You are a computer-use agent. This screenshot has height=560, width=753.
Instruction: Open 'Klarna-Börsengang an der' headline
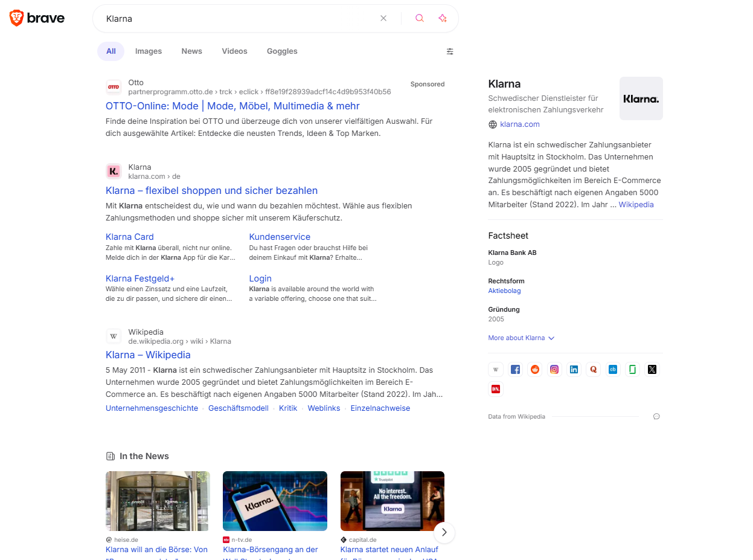271,550
